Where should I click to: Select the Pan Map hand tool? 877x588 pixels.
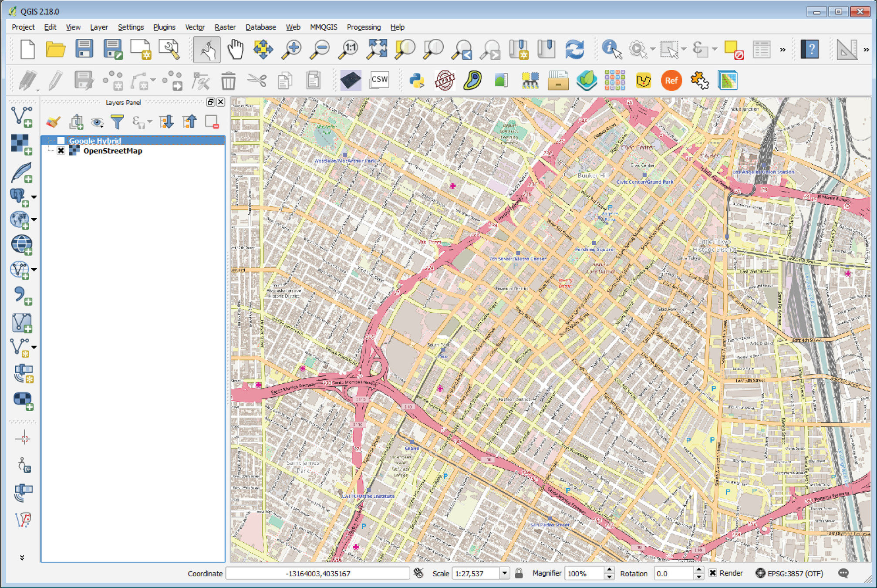(236, 49)
